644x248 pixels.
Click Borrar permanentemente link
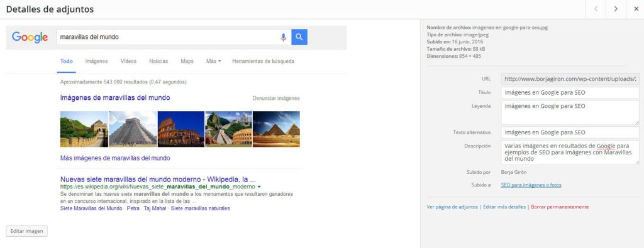click(x=560, y=207)
